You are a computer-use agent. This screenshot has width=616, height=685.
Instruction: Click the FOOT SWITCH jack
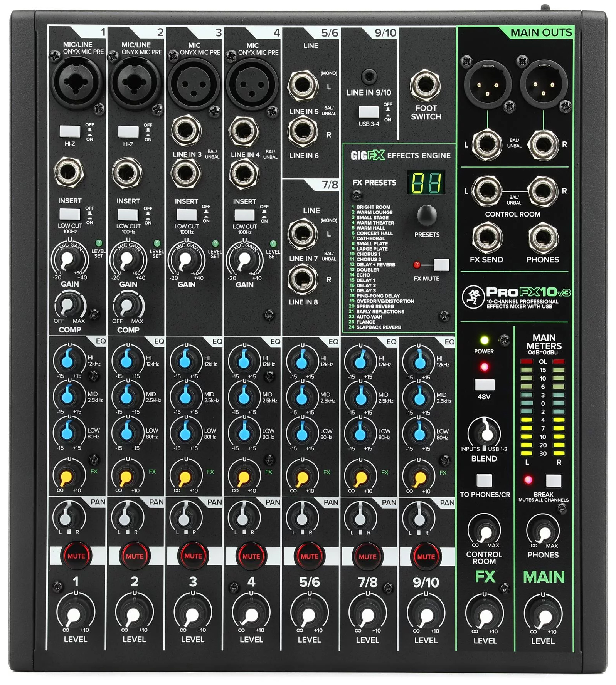(x=425, y=86)
